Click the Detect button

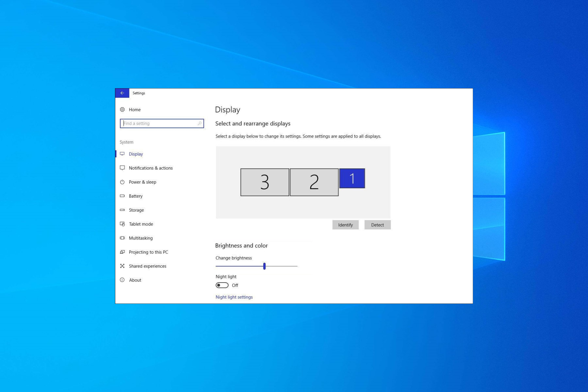tap(377, 225)
